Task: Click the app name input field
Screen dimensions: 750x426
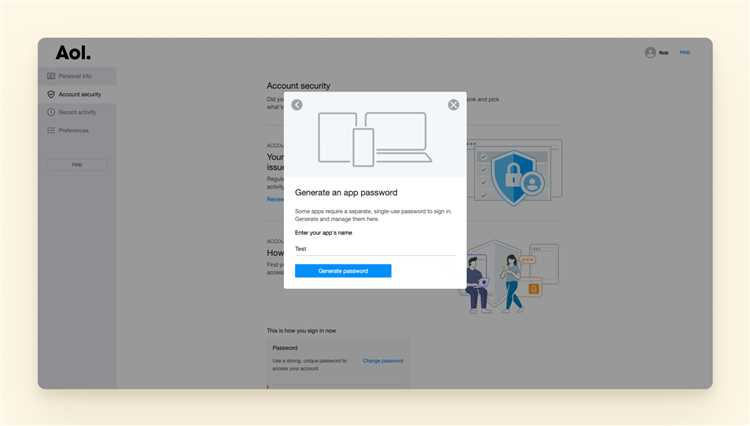Action: 375,249
